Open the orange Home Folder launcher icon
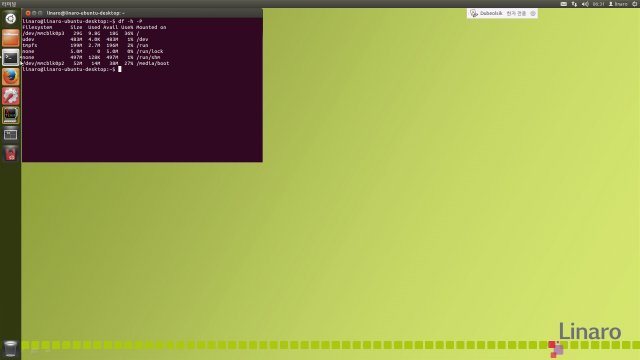The height and width of the screenshot is (360, 640). tap(10, 38)
